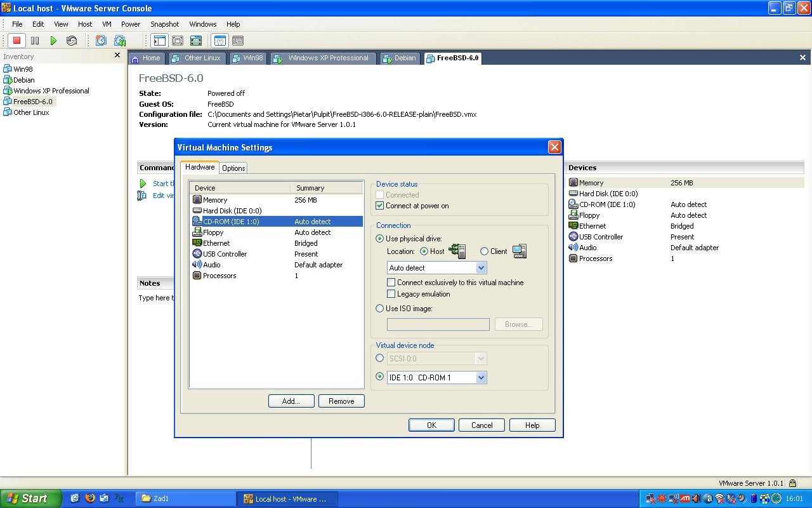Screen dimensions: 812x508
Task: Select Windows XP Professional in Inventory
Action: point(46,91)
